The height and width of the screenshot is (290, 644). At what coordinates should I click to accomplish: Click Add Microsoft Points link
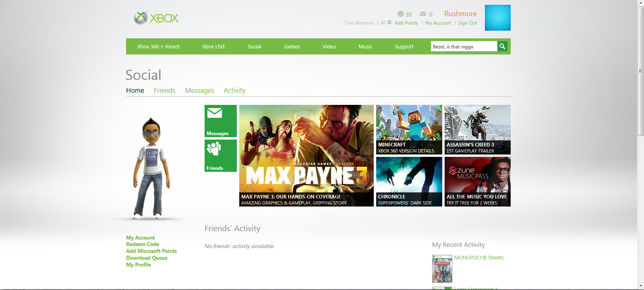click(151, 251)
